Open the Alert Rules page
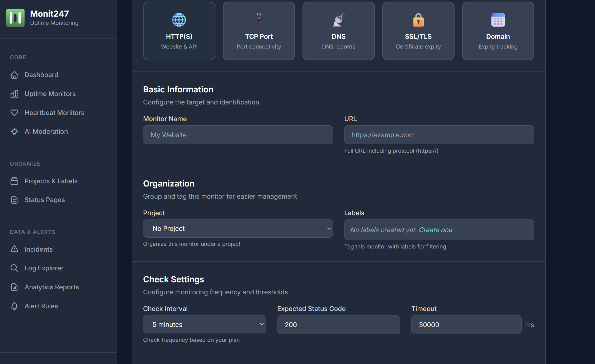The width and height of the screenshot is (595, 364). 41,306
